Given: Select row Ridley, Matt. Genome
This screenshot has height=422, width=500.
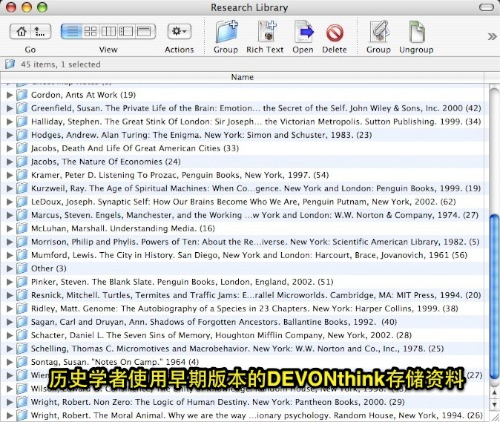Looking at the screenshot, I should pos(243,308).
